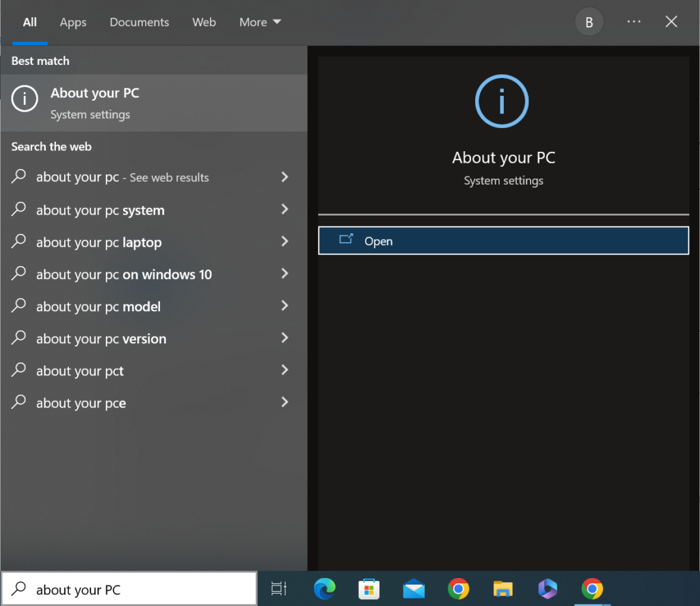This screenshot has width=700, height=606.
Task: Click the Task View icon
Action: pyautogui.click(x=279, y=588)
